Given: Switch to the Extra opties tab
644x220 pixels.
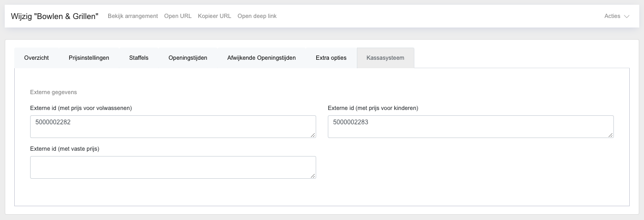Looking at the screenshot, I should 331,58.
